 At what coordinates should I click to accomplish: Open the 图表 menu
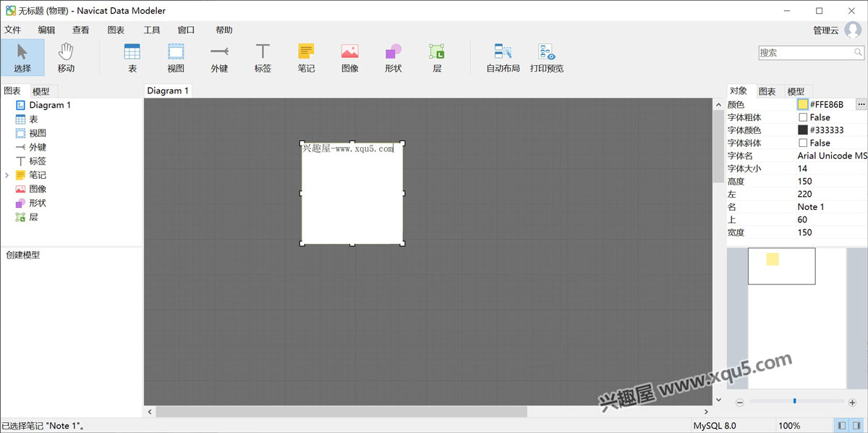[x=116, y=30]
